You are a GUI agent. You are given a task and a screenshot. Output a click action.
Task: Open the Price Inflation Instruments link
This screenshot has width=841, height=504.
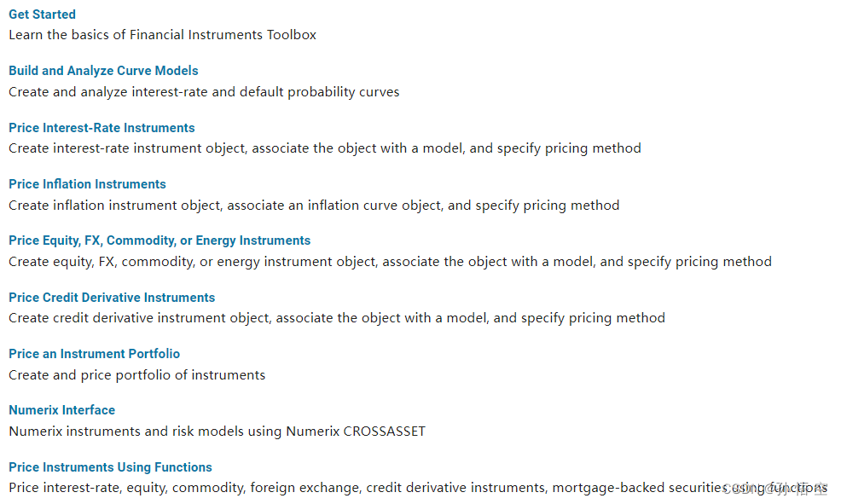click(87, 184)
